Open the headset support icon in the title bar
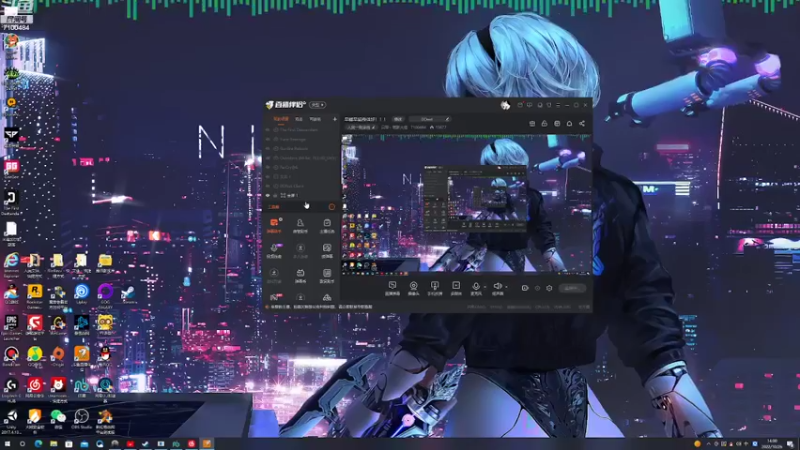The height and width of the screenshot is (450, 800). pos(540,105)
